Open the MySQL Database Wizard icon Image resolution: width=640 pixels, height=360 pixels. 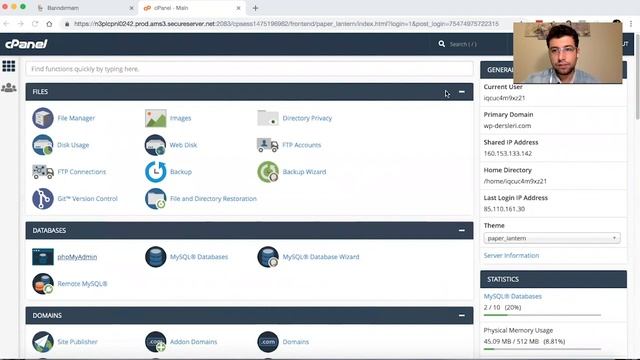(268, 257)
